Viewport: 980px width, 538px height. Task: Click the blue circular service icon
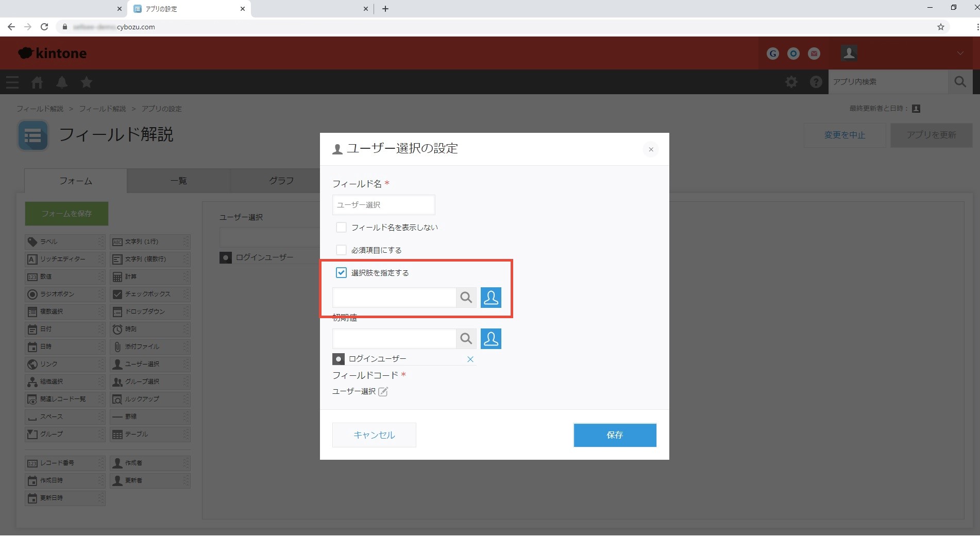[x=793, y=54]
